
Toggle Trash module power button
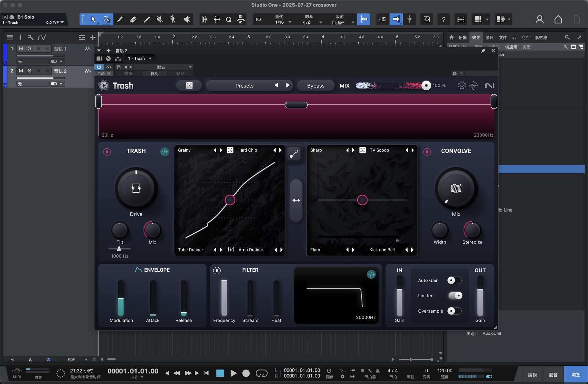(x=107, y=152)
